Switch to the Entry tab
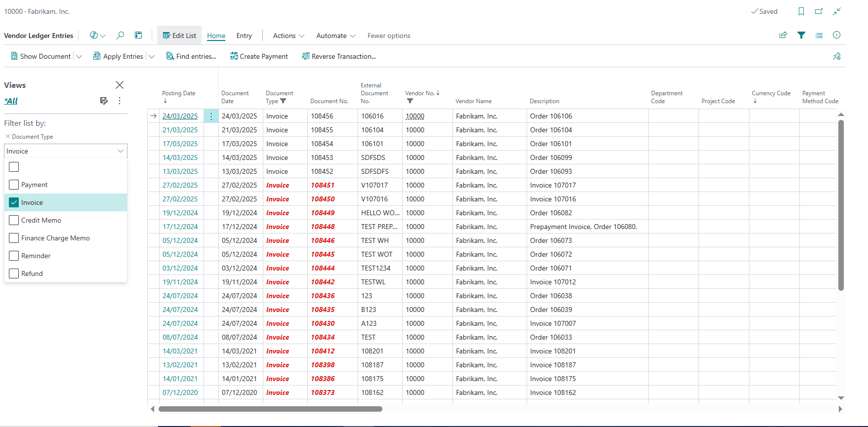Image resolution: width=868 pixels, height=427 pixels. point(244,36)
